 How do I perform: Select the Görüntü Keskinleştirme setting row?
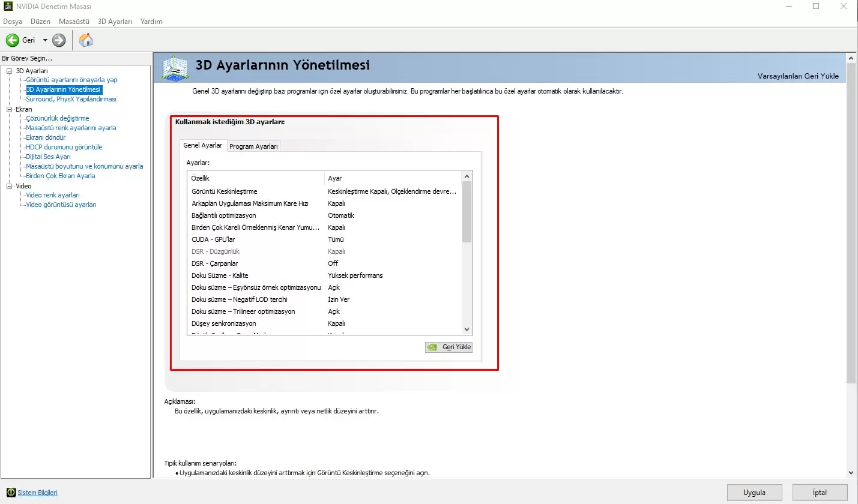pos(324,191)
